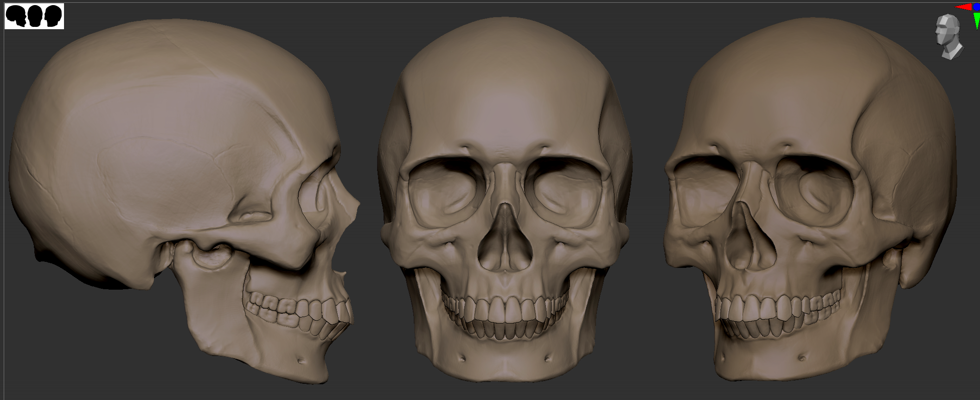
Task: Click the silhouette thumbnail view preview
Action: coord(34,16)
